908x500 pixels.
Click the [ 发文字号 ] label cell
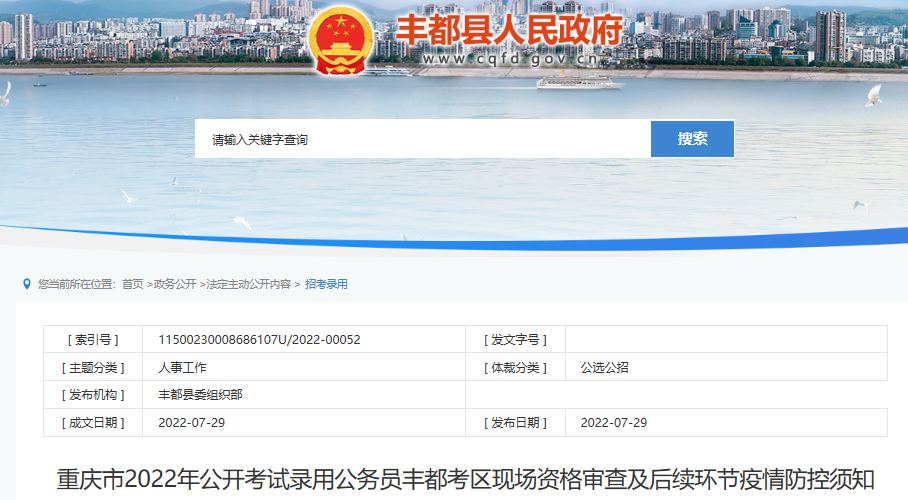515,340
